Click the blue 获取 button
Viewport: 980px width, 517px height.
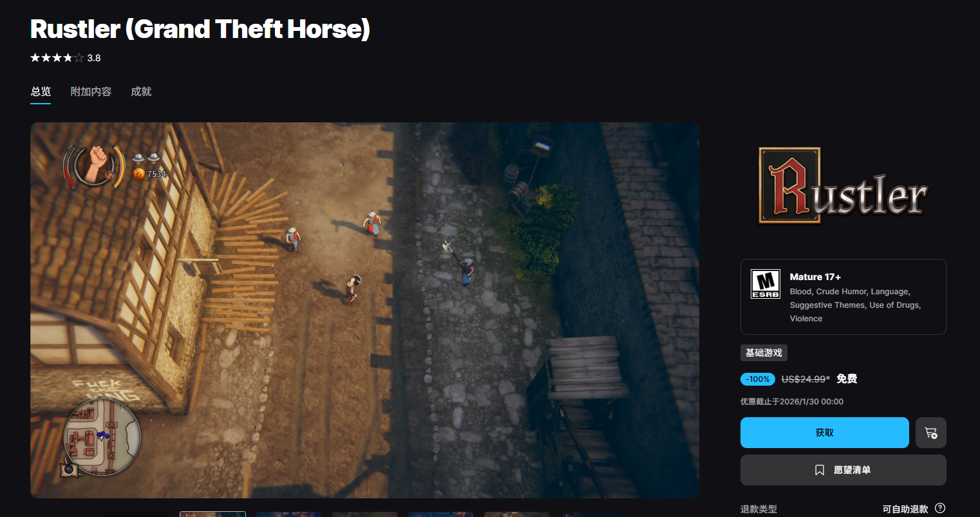click(824, 433)
